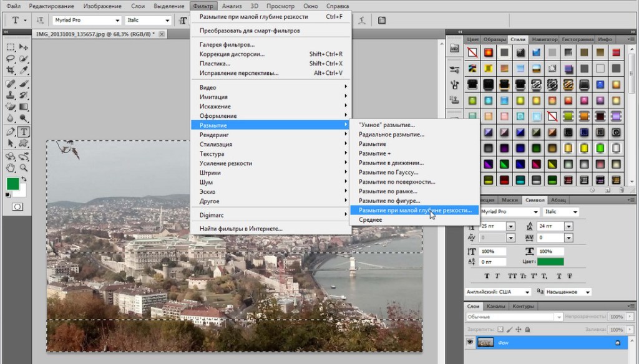The image size is (639, 364).
Task: Select the Dodge tool
Action: click(x=24, y=118)
